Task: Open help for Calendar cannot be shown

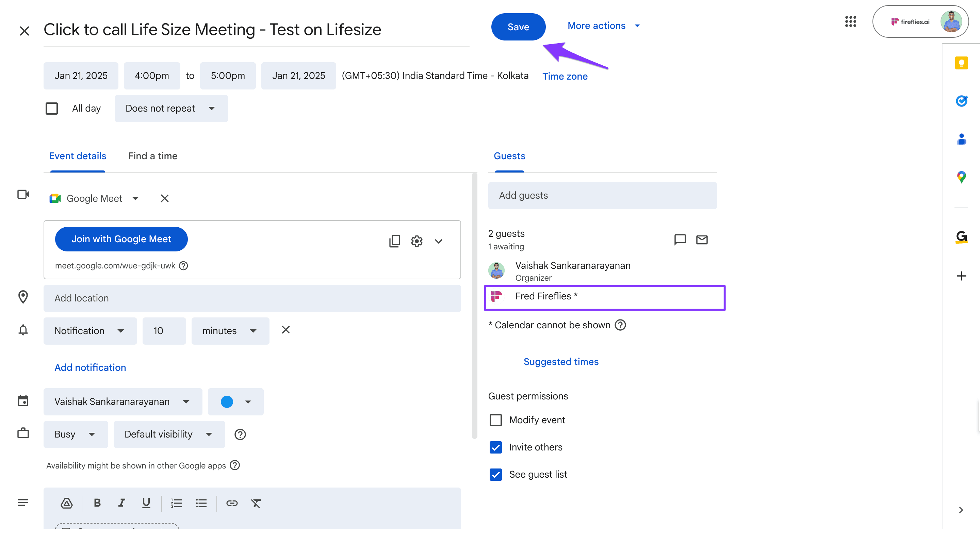Action: (620, 325)
